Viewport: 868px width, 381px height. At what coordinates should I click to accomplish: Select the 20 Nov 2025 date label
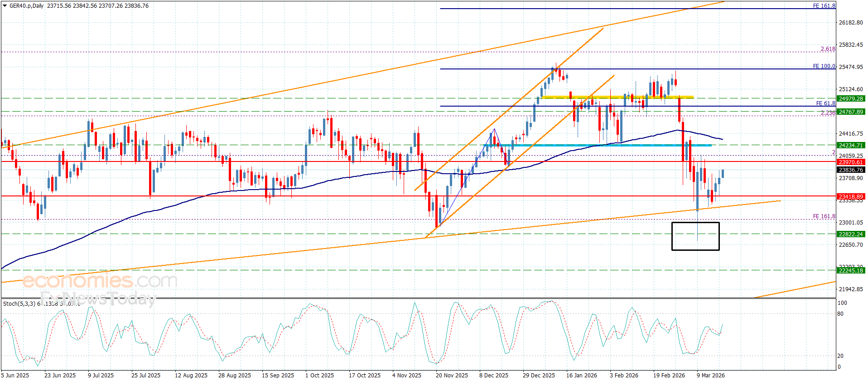click(452, 376)
